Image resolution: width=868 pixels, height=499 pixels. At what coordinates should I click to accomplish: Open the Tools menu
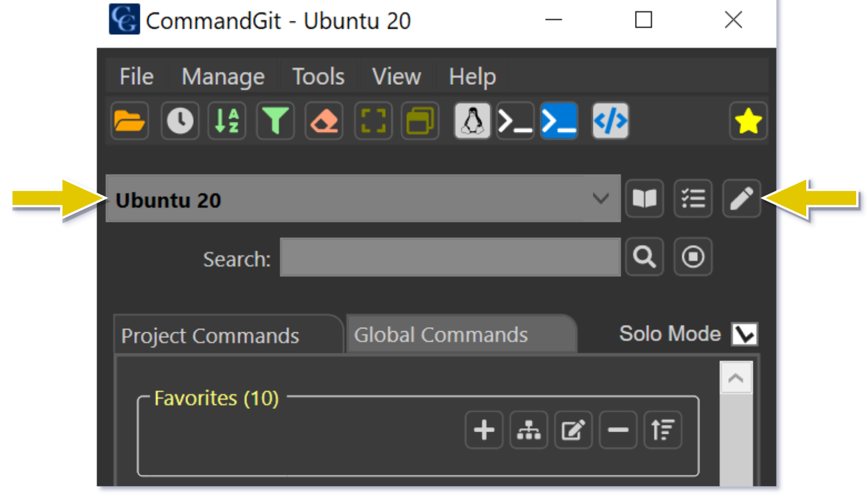coord(318,76)
